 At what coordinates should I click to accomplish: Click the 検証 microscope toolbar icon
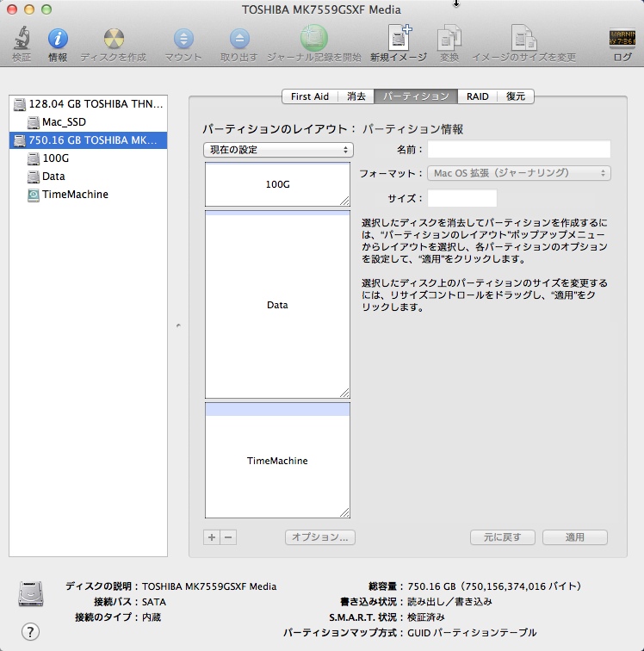[22, 38]
